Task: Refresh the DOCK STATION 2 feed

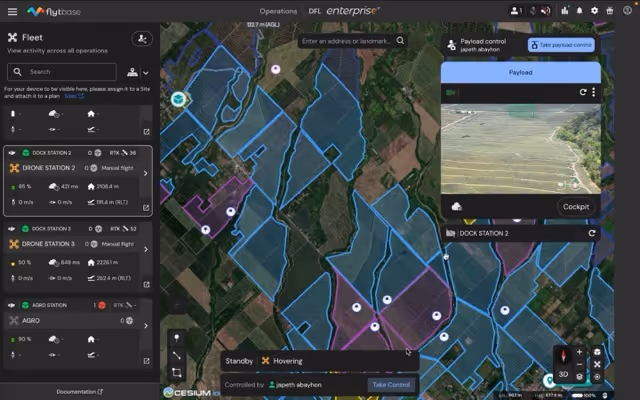Action: point(592,233)
